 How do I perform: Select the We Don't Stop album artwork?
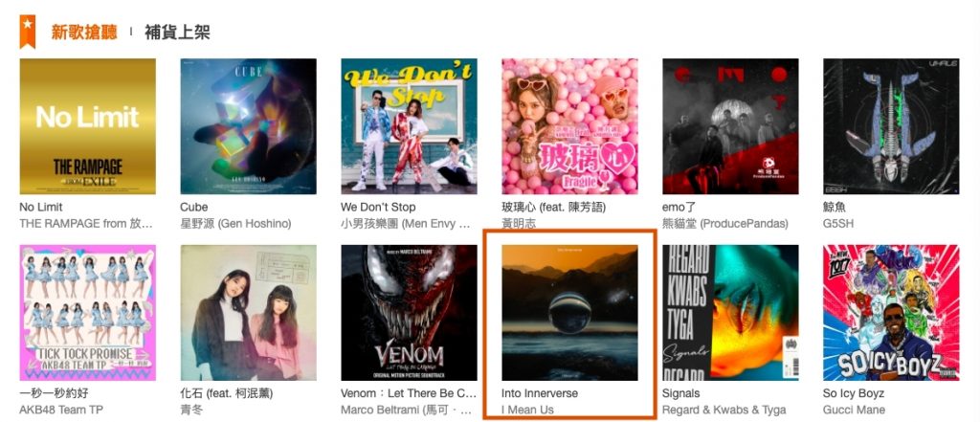click(409, 126)
